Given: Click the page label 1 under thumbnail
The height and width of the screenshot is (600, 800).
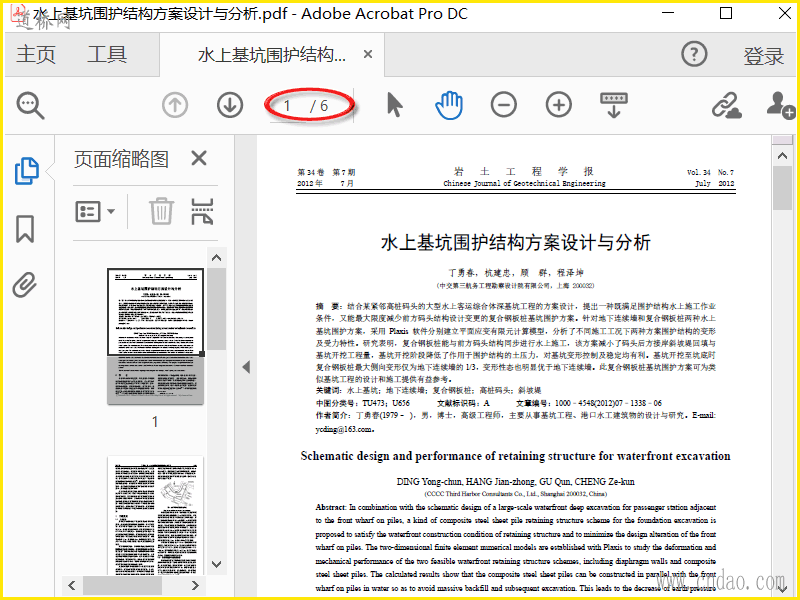Looking at the screenshot, I should point(155,421).
